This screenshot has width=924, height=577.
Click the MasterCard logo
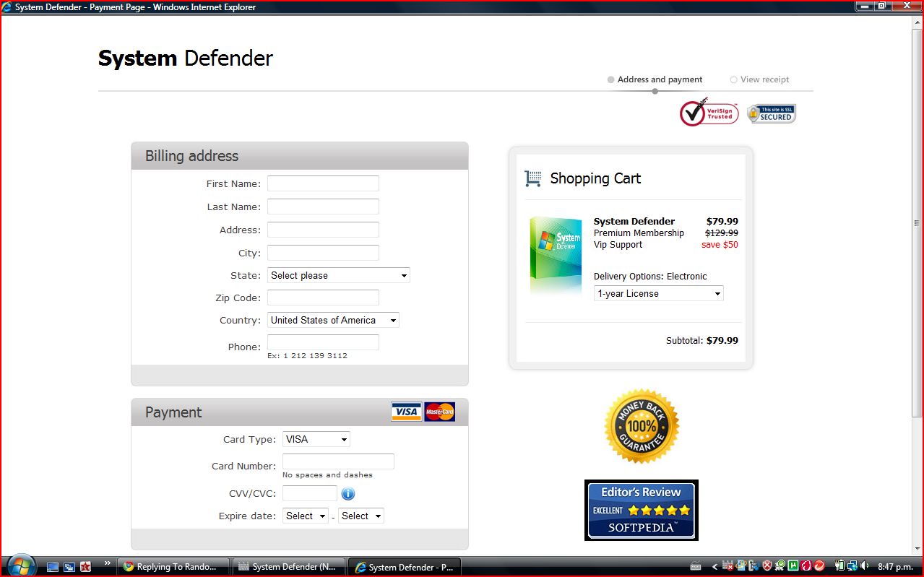click(x=440, y=412)
